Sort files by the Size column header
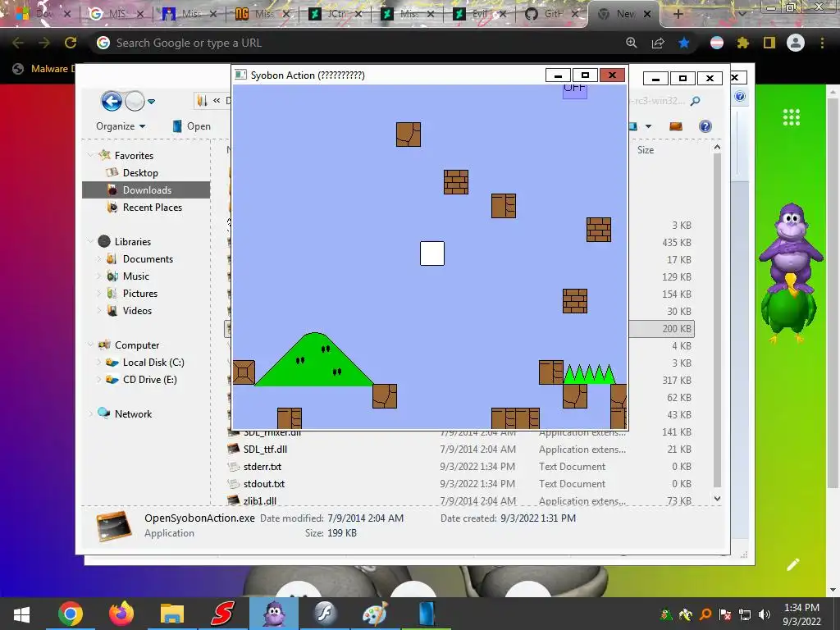Viewport: 840px width, 630px height. 646,151
